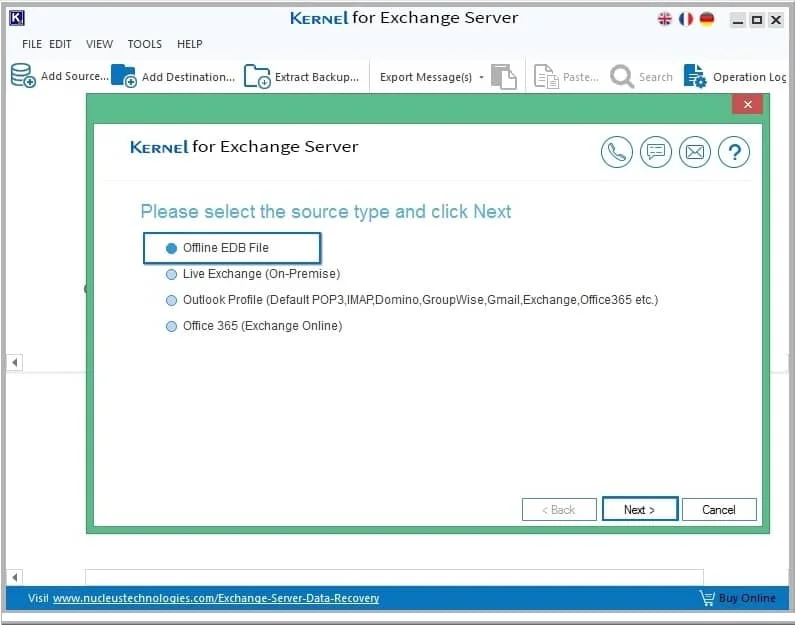Click the Cancel button

coord(719,509)
